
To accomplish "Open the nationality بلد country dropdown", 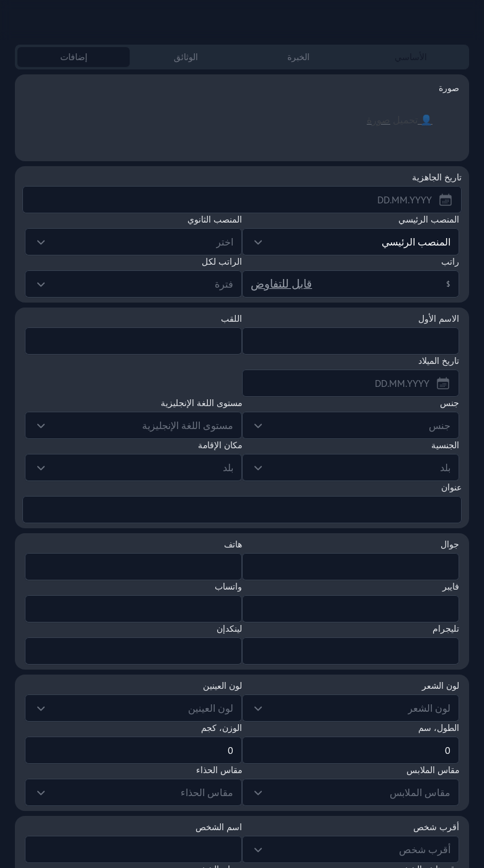I will 351,467.
